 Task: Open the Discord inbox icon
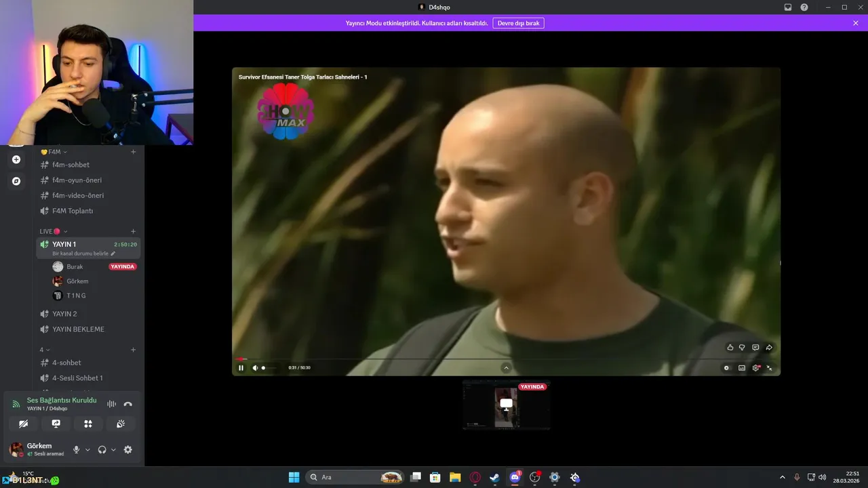click(788, 7)
